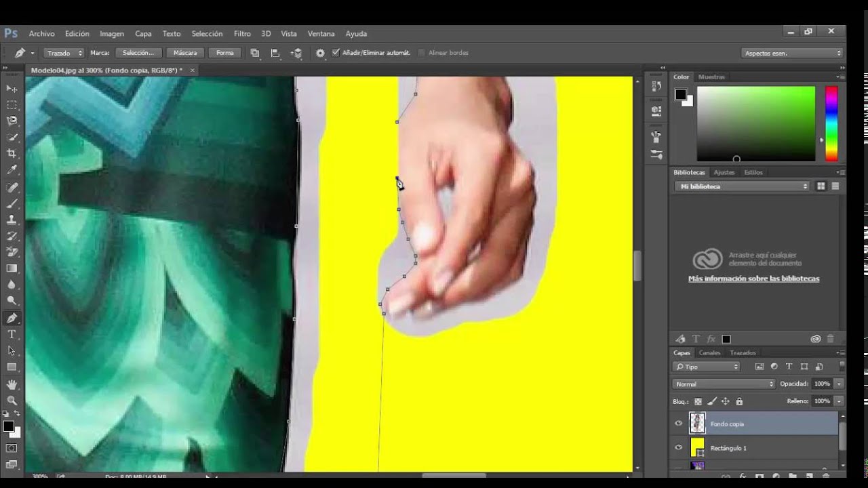868x488 pixels.
Task: Open the Mi biblioteca dropdown
Action: click(743, 186)
